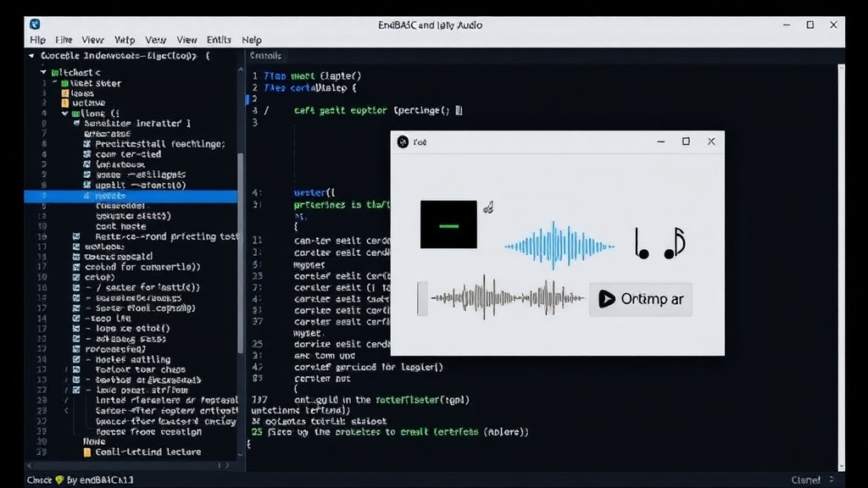Click the two music notes icon in the dialog

[x=660, y=242]
